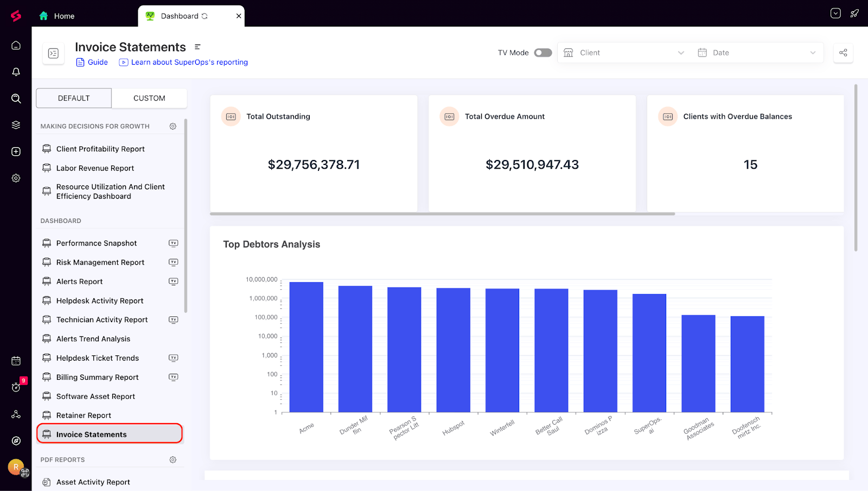Open settings gear icon in left sidebar
Viewport: 868px width, 491px height.
click(x=16, y=178)
